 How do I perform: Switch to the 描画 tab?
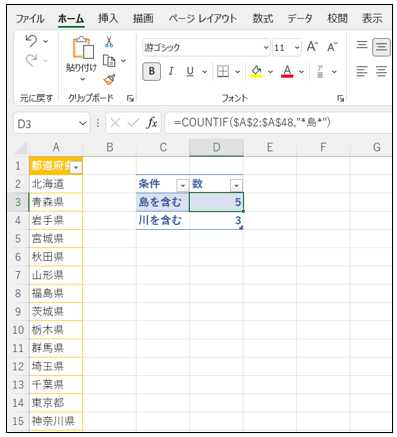click(x=143, y=19)
